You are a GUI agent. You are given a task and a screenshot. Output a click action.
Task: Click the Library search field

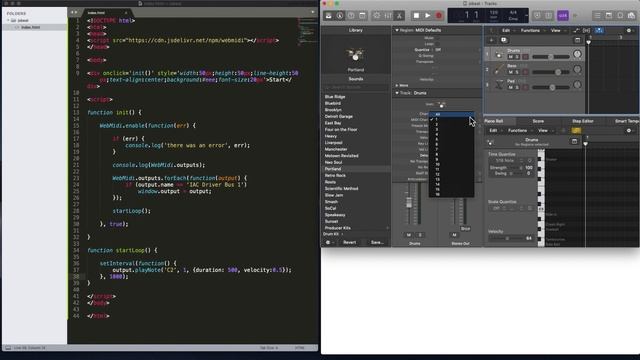(356, 88)
